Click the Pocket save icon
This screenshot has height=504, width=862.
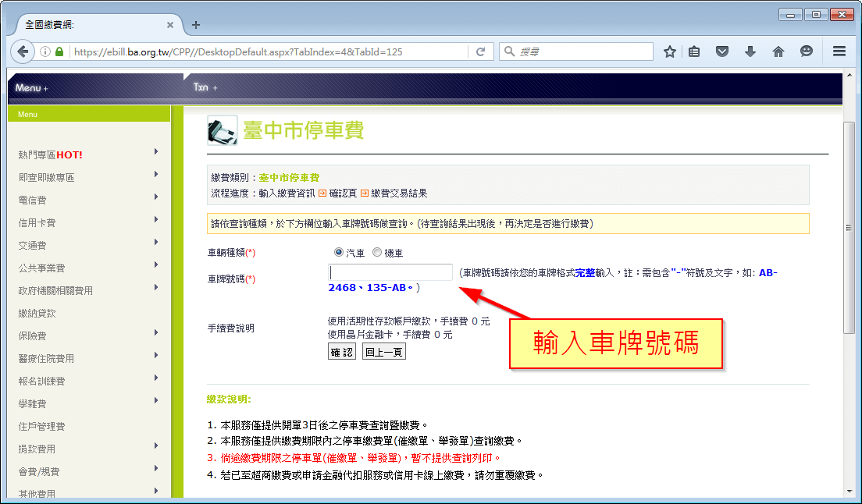(x=722, y=51)
